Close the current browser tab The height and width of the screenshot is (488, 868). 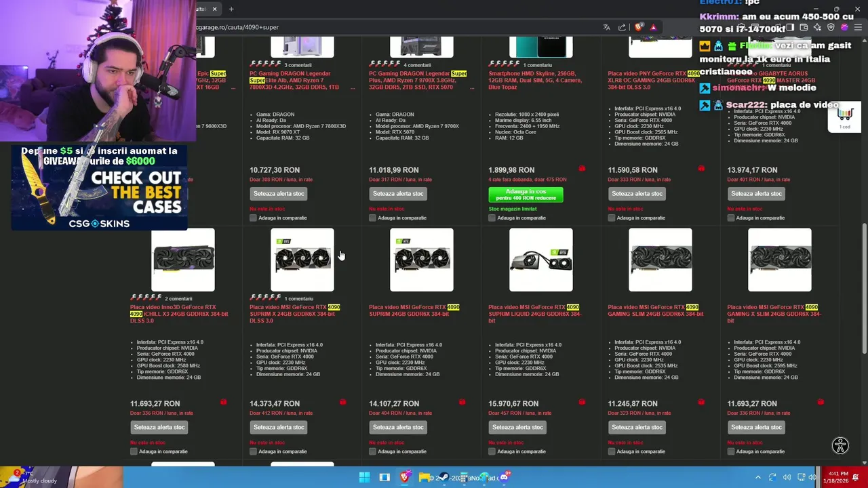(214, 9)
